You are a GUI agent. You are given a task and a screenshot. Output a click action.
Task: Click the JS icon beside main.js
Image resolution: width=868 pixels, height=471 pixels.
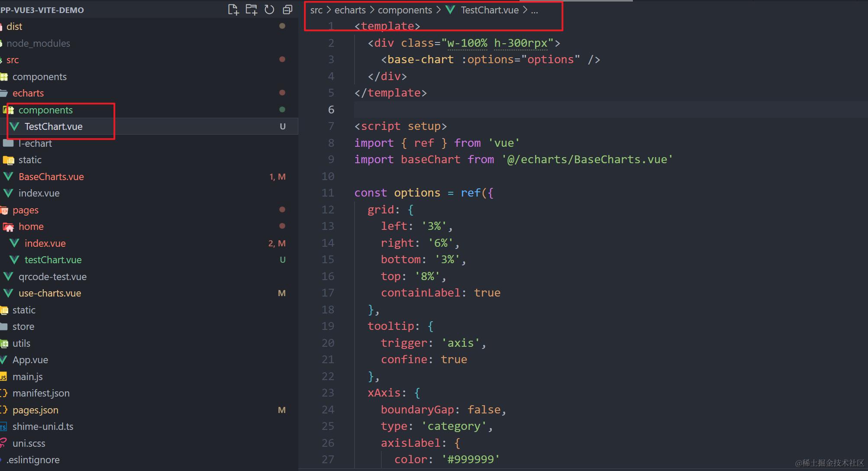tap(3, 377)
